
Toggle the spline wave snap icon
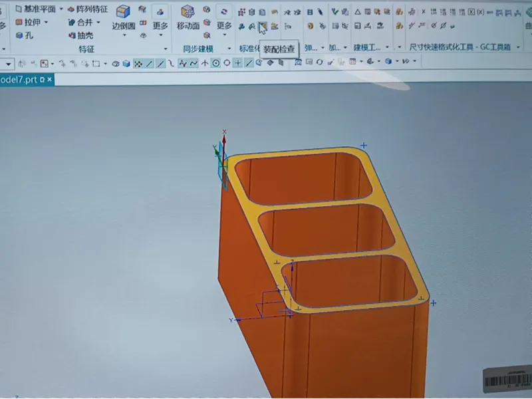coord(194,63)
